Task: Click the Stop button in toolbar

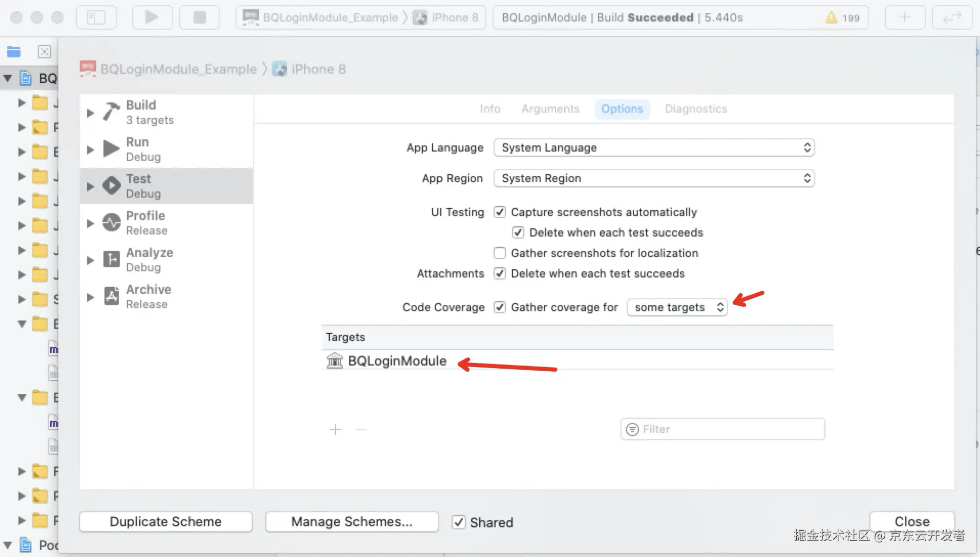Action: (x=199, y=17)
